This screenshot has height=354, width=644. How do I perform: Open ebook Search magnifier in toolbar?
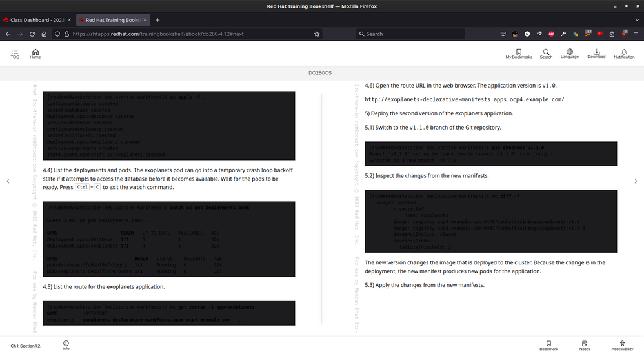[x=546, y=54]
